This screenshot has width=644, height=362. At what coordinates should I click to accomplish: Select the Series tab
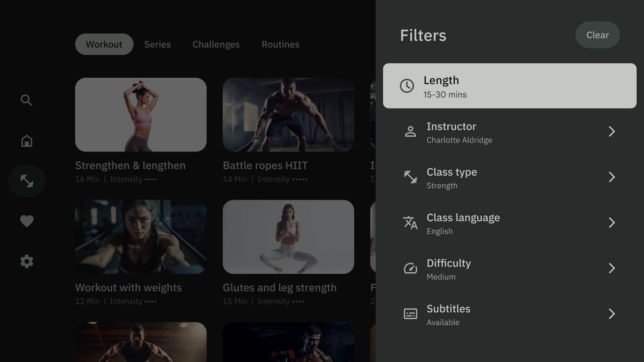click(x=157, y=44)
